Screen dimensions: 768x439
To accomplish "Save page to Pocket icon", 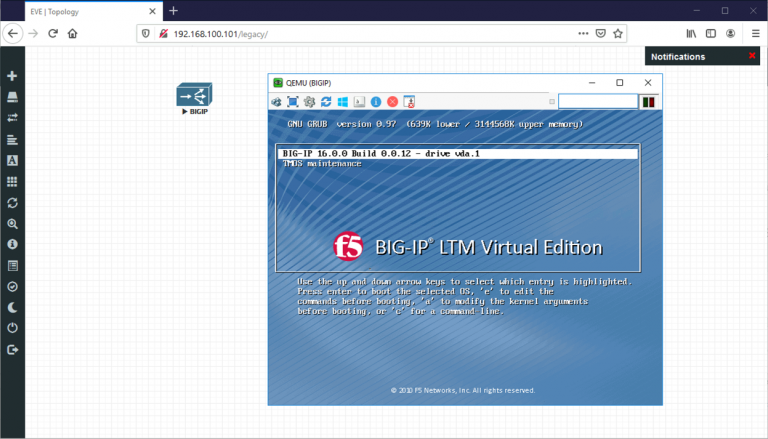I will 600,33.
